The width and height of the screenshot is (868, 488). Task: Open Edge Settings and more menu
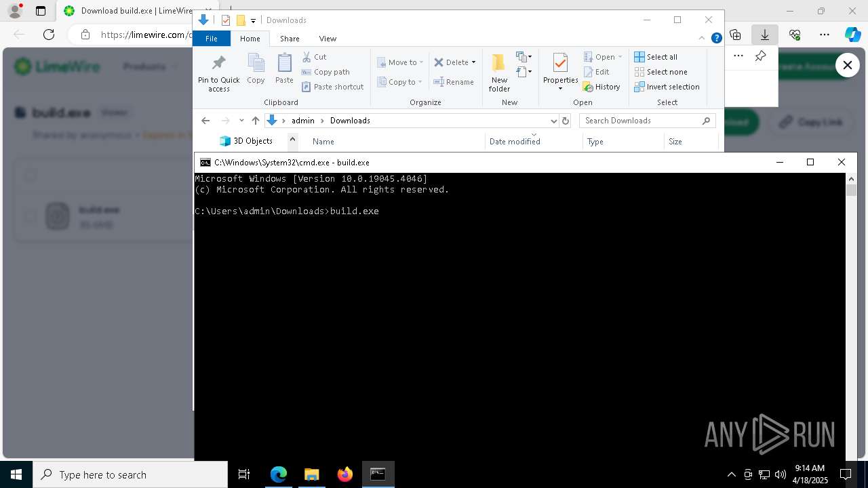click(824, 35)
